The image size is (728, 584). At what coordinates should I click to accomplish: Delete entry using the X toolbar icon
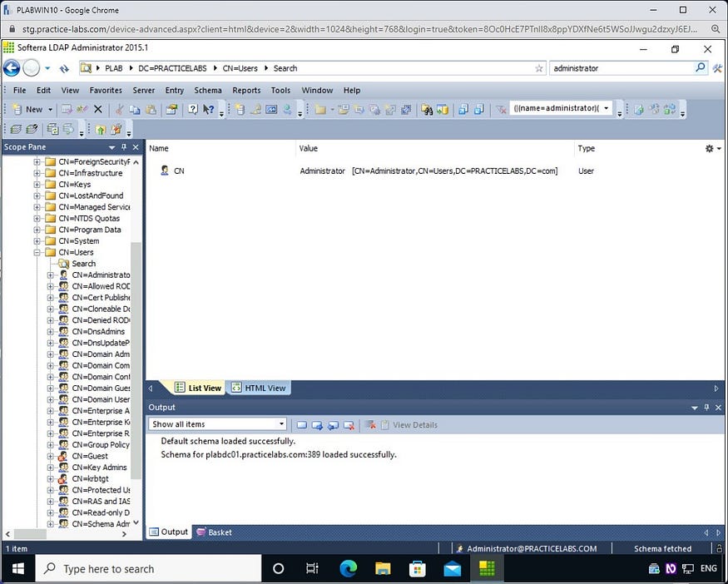98,110
